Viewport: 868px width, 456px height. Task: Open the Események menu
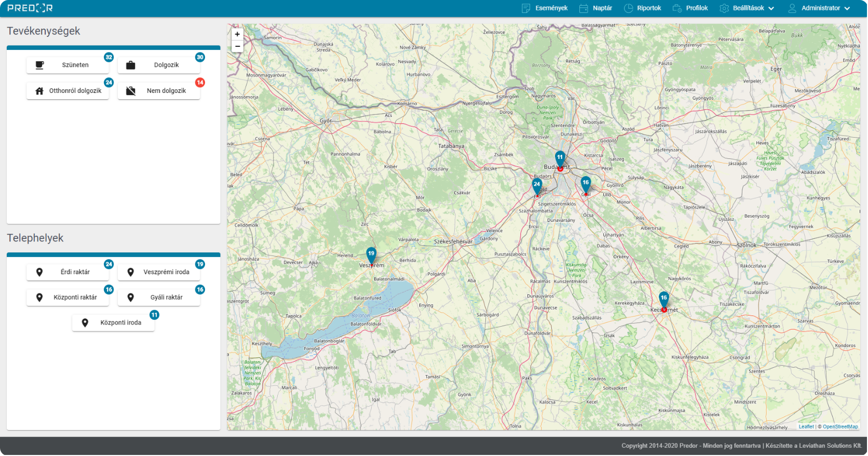pos(545,8)
